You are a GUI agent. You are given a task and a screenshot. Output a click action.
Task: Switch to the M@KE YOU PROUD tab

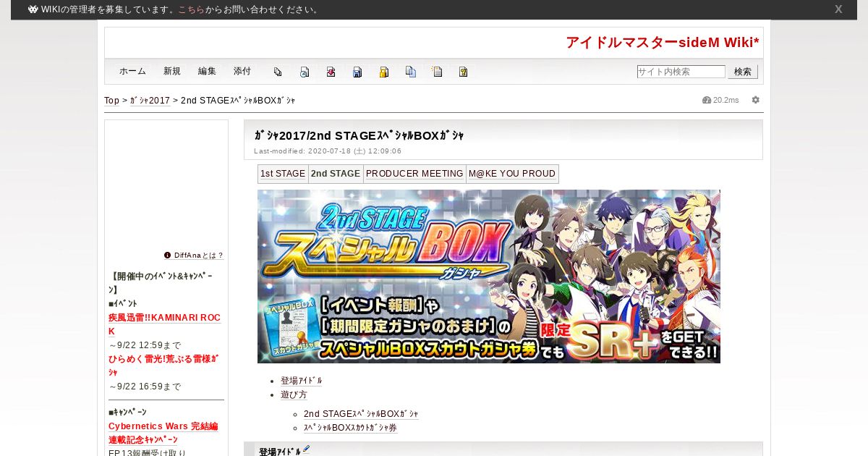(512, 174)
